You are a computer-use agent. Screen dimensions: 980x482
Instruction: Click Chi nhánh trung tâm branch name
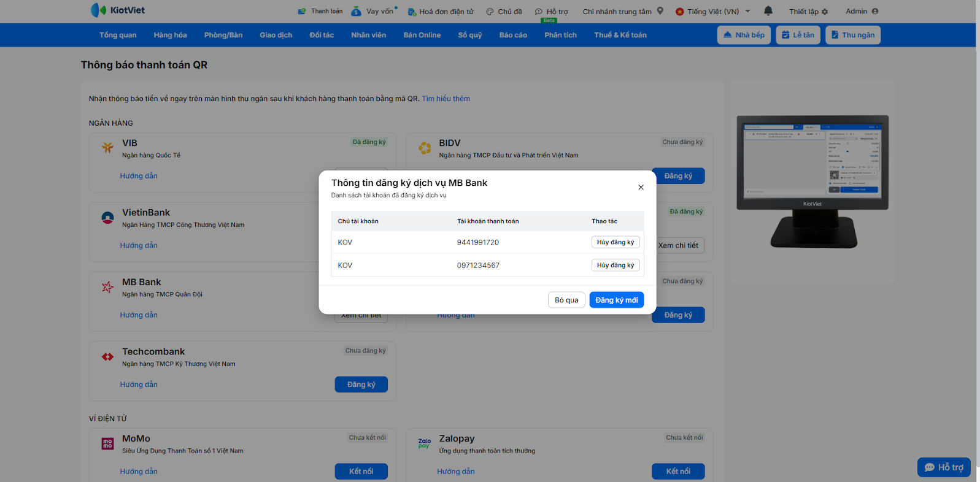click(617, 11)
